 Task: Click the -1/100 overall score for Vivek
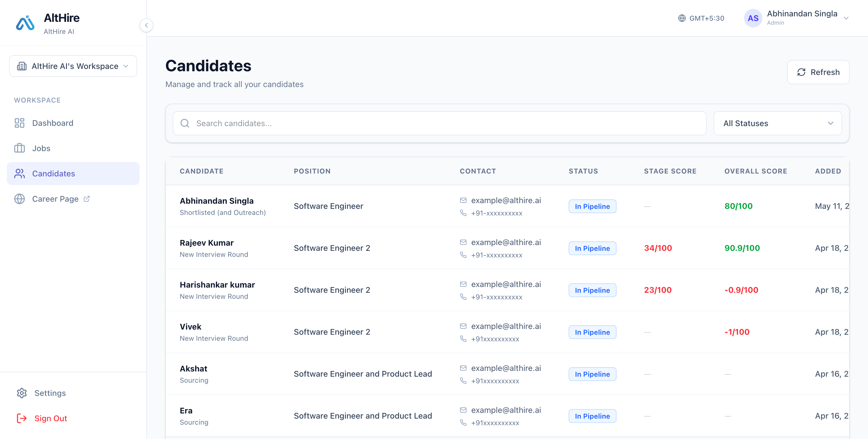coord(737,332)
